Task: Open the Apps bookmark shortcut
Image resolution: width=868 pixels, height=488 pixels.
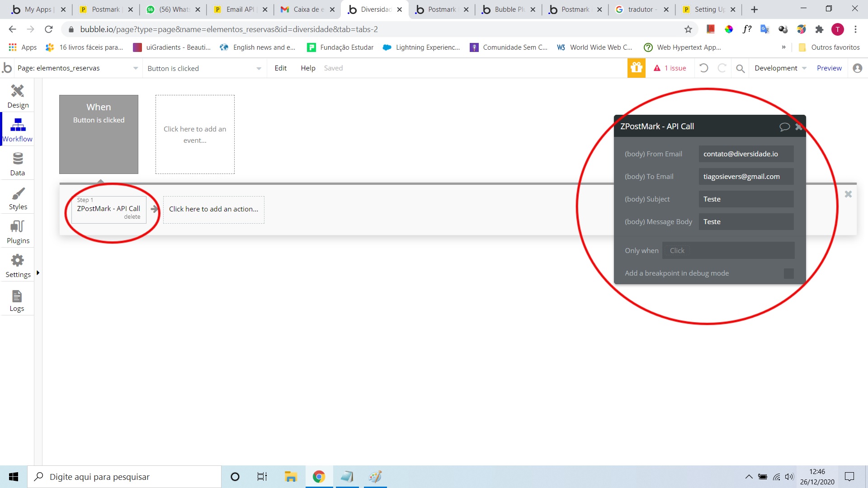Action: tap(23, 47)
